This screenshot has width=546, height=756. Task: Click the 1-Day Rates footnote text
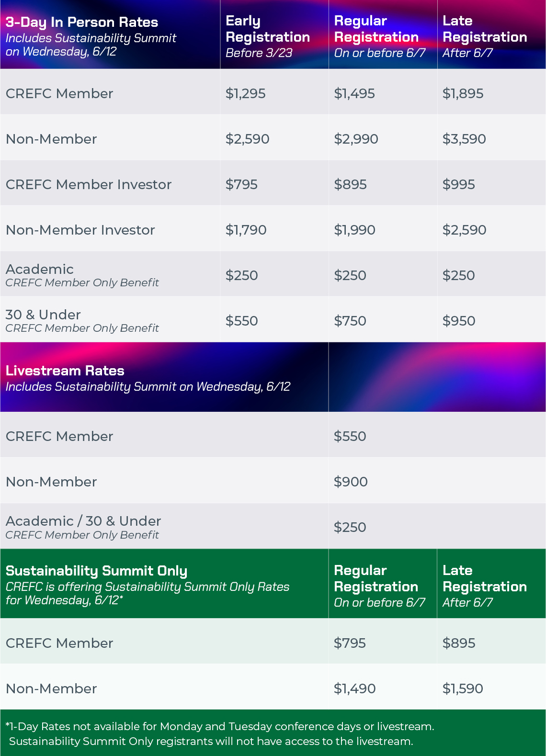tap(220, 733)
